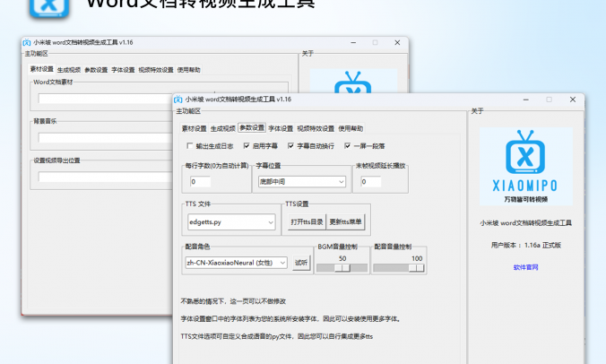Screen dimensions: 606x364
Task: Toggle 字幕自动换行 checkbox
Action: click(290, 145)
